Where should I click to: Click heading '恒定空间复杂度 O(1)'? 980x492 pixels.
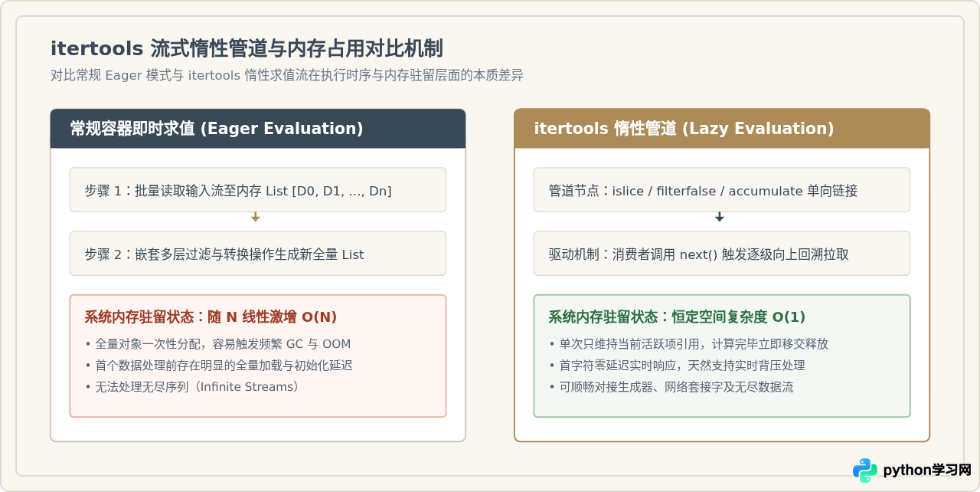pyautogui.click(x=677, y=317)
